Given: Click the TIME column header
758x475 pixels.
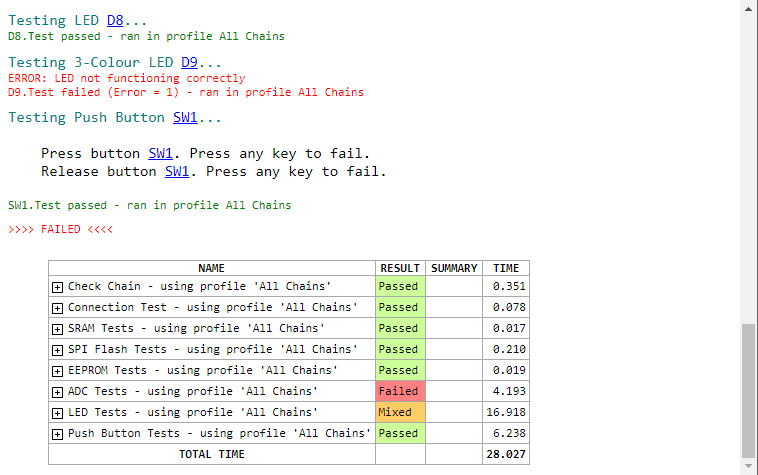Looking at the screenshot, I should point(506,268).
